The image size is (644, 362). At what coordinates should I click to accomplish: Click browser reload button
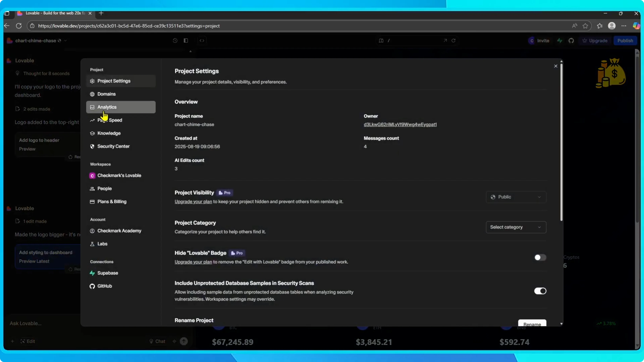pos(19,26)
